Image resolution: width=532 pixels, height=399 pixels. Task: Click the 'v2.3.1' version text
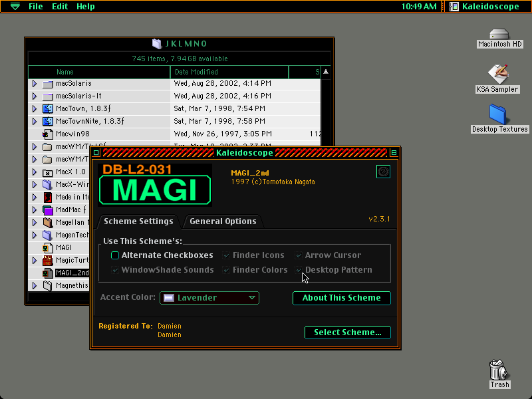379,219
